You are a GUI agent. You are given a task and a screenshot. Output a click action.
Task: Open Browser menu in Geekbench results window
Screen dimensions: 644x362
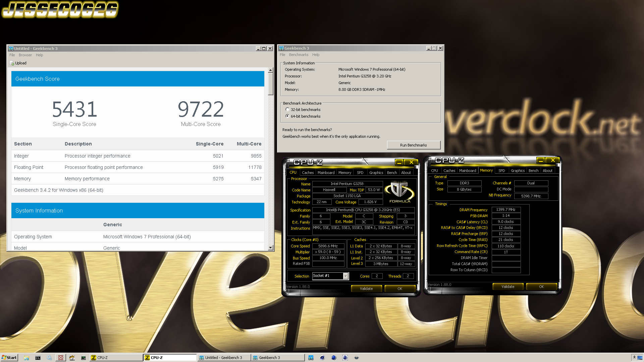(x=25, y=55)
